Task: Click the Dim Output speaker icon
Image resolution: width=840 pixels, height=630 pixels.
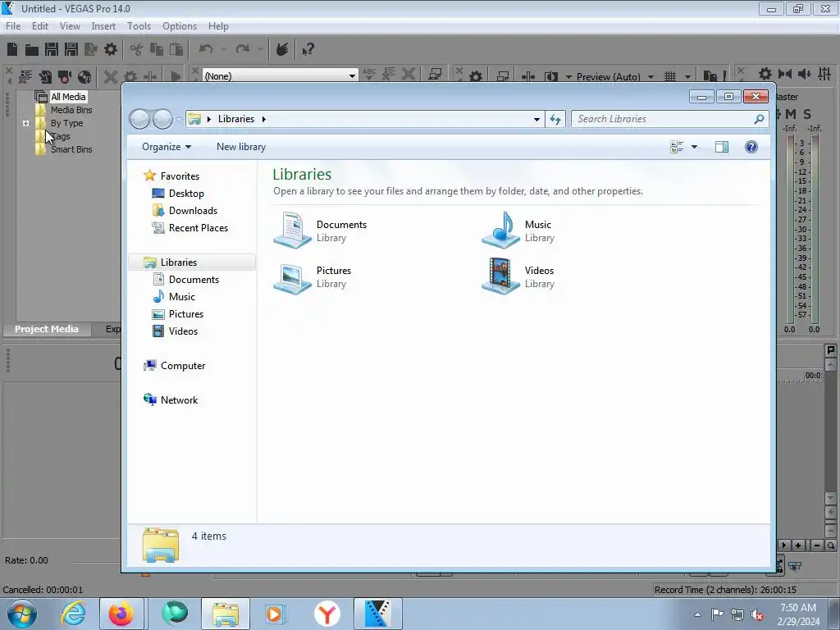Action: [805, 74]
